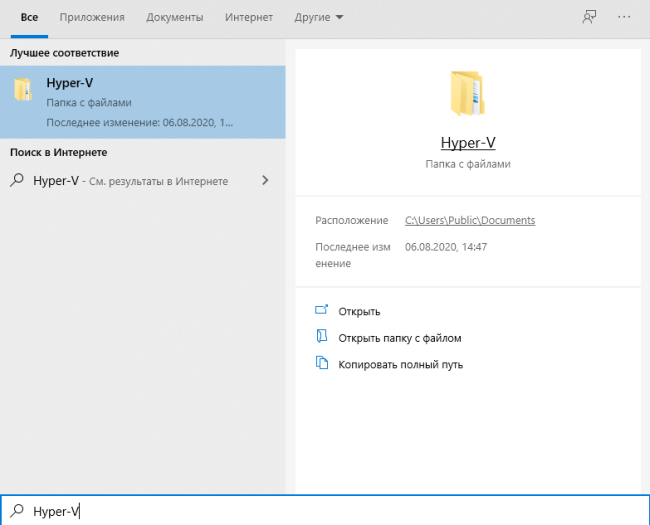Switch to the Все tab

29,17
